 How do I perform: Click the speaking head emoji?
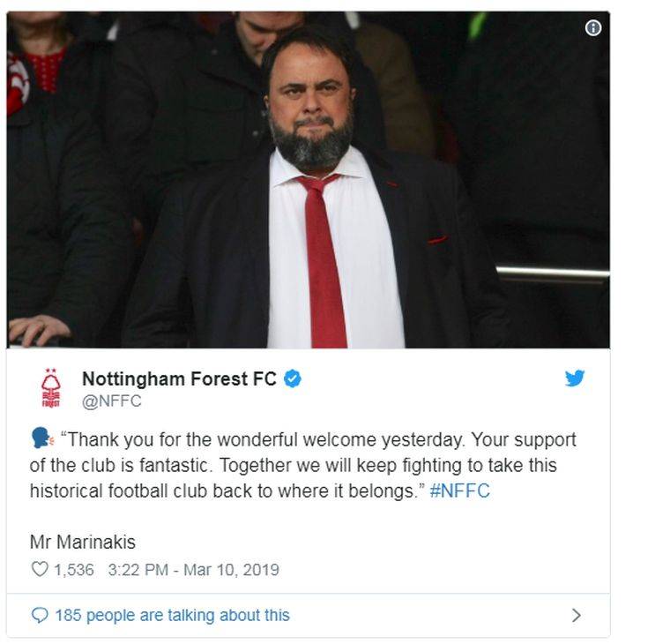coord(41,439)
